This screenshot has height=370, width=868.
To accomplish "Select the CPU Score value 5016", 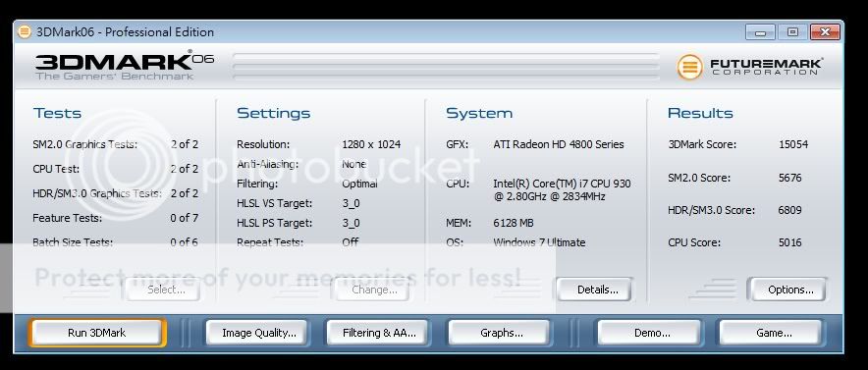I will coord(790,242).
